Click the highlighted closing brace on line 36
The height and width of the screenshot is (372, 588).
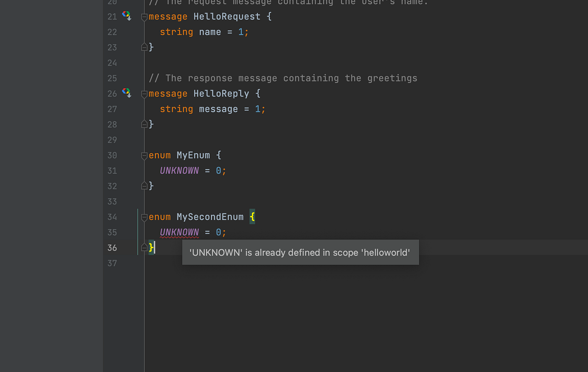pyautogui.click(x=151, y=248)
